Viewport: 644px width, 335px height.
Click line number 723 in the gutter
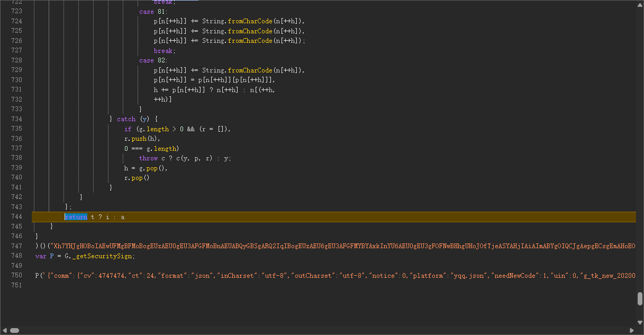click(16, 11)
